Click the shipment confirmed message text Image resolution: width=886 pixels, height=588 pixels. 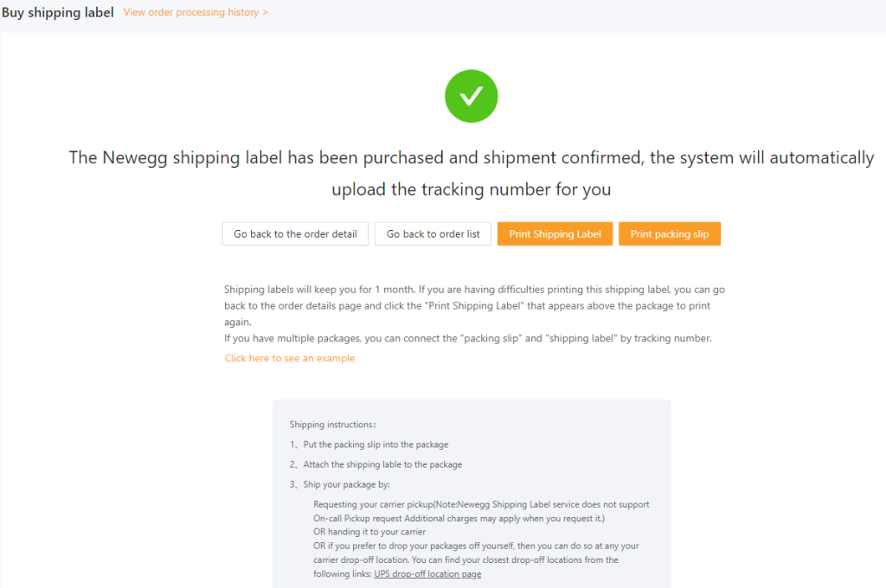pos(472,173)
